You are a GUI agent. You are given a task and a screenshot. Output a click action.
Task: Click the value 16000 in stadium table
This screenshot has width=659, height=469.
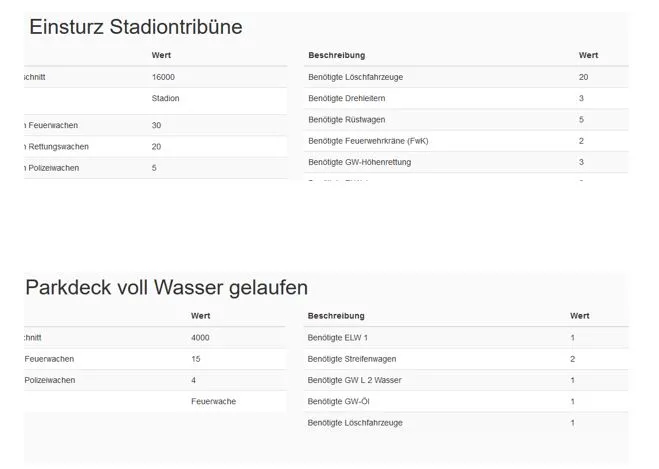tap(163, 77)
